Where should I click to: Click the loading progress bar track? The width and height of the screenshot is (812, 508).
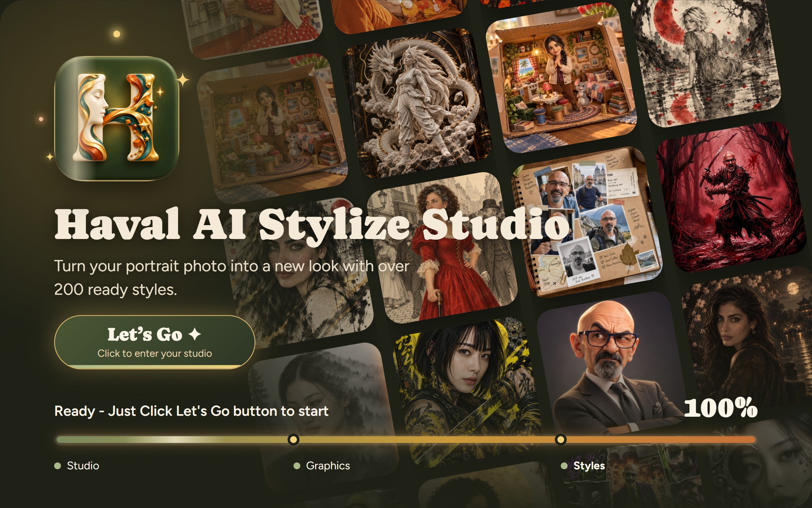click(406, 439)
